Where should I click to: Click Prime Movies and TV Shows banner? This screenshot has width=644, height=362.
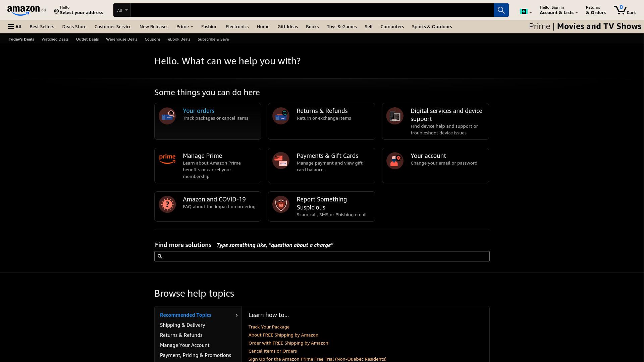[585, 26]
